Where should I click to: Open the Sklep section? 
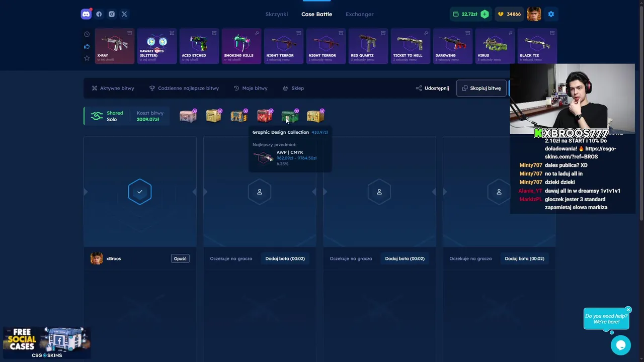point(293,88)
